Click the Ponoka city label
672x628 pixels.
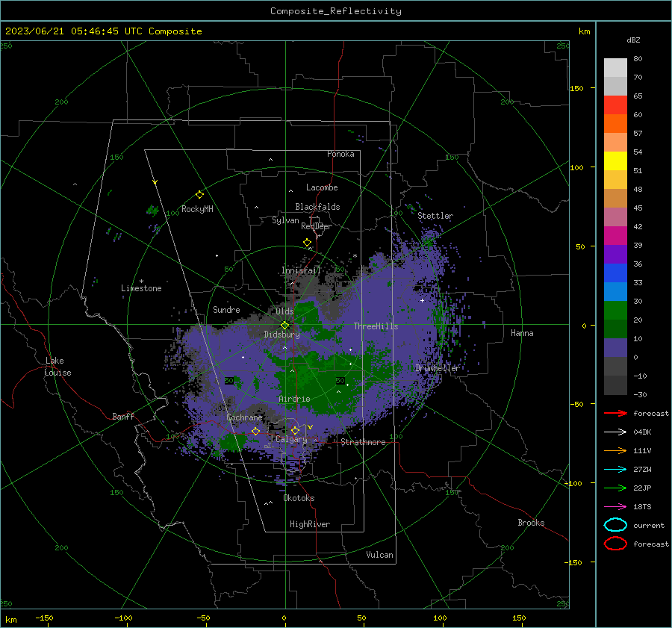tap(340, 154)
